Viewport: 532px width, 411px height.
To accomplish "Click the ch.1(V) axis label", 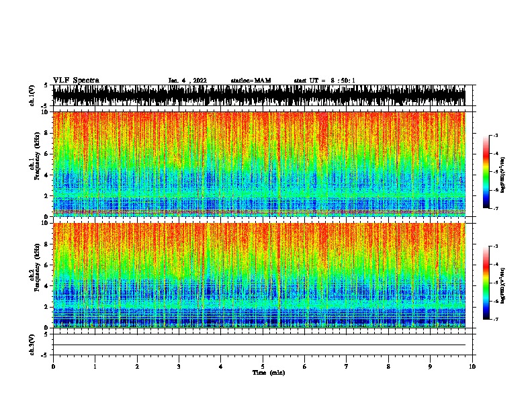I will point(32,95).
